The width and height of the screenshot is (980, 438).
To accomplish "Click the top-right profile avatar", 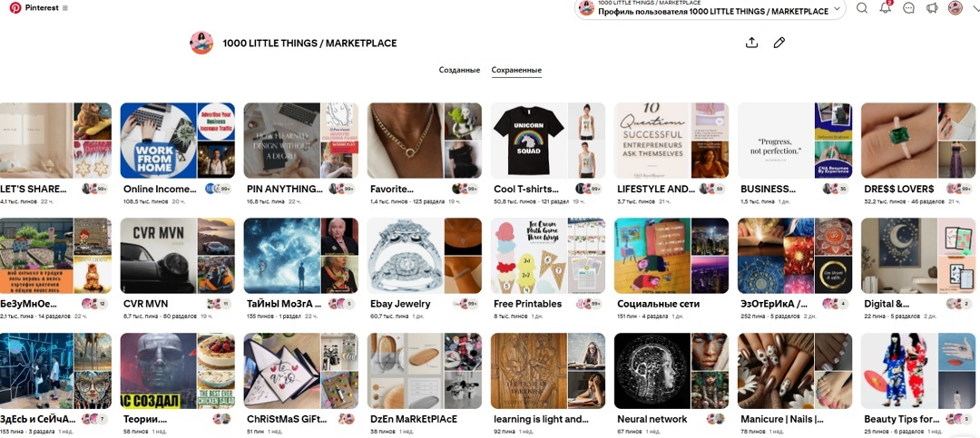I will 955,9.
